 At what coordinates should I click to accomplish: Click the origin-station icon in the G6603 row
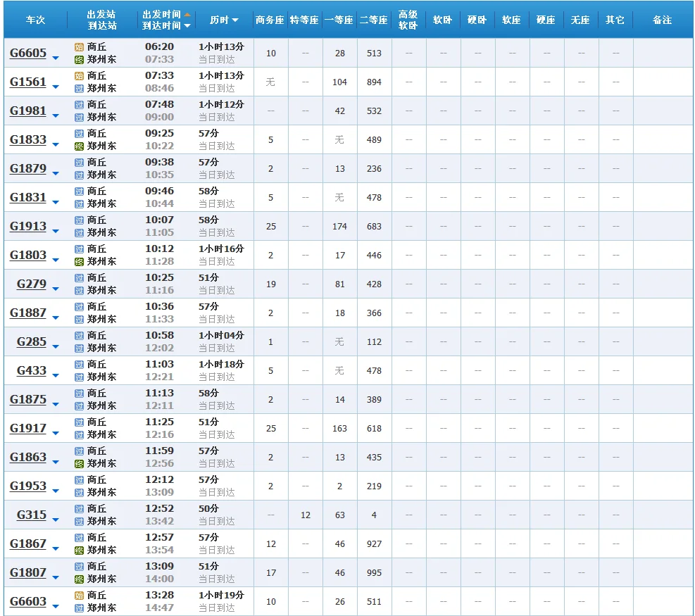coord(79,596)
